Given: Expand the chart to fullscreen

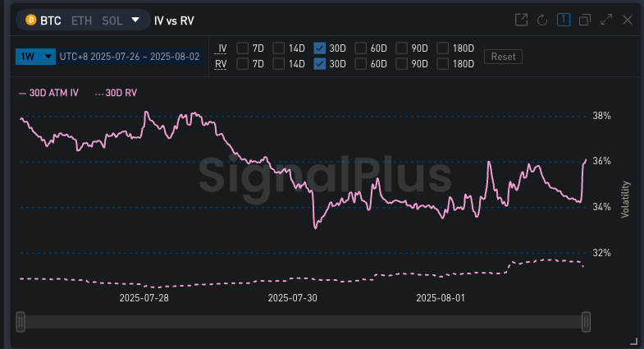Looking at the screenshot, I should (x=606, y=20).
